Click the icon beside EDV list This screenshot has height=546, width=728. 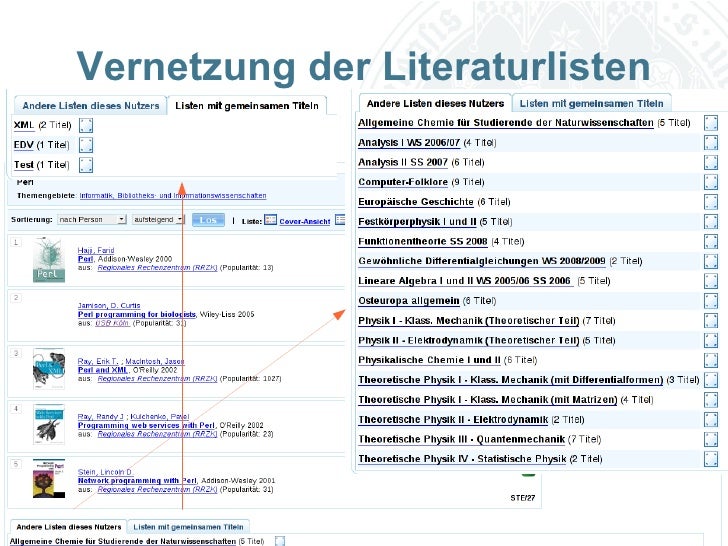pyautogui.click(x=86, y=145)
